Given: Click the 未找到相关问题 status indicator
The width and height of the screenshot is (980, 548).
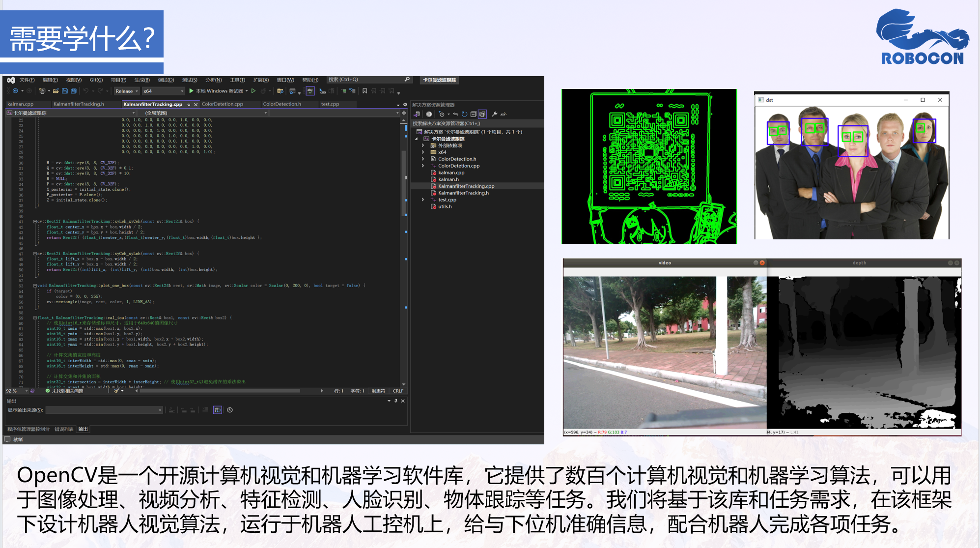Looking at the screenshot, I should pos(64,391).
